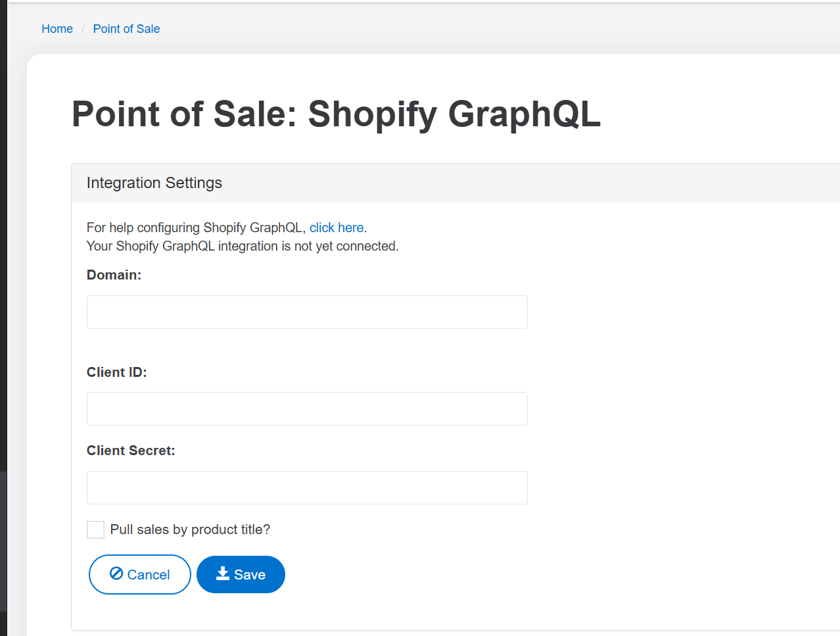Click the 'Domain:' field label
This screenshot has width=840, height=636.
[114, 275]
